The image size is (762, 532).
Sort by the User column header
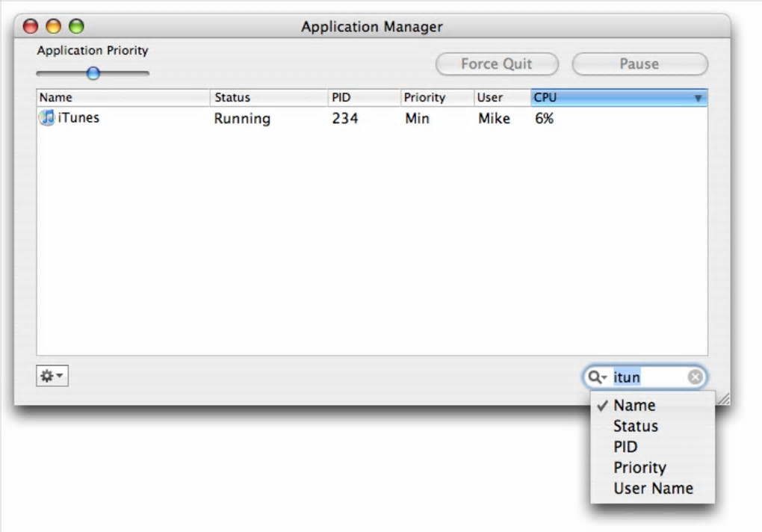point(503,97)
